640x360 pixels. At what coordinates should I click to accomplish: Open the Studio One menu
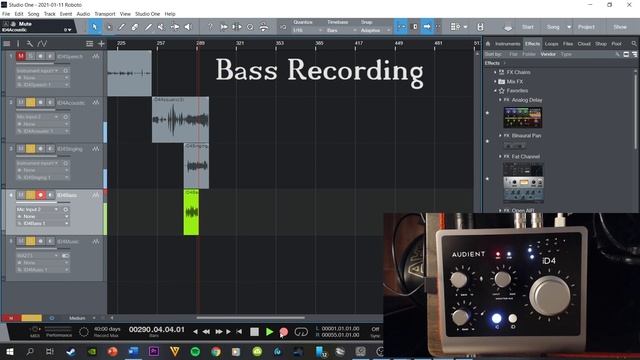point(147,14)
